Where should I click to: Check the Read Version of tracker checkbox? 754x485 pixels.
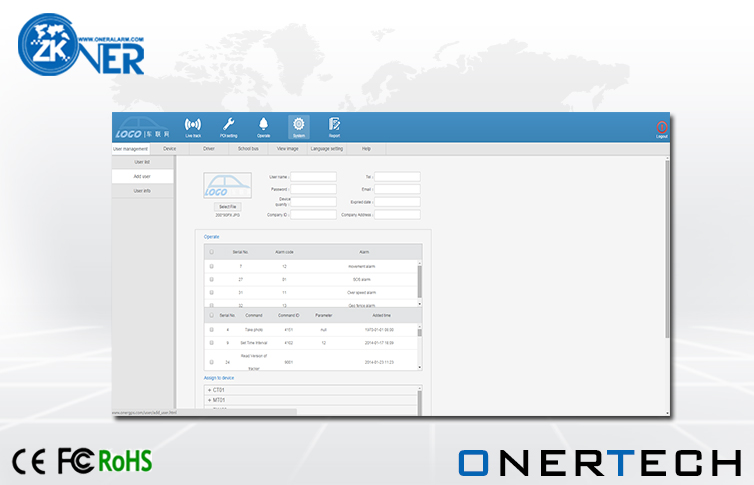coord(212,362)
